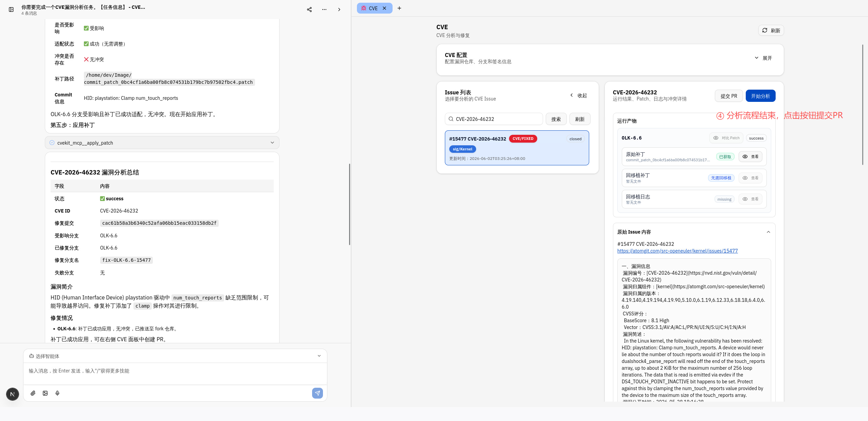Viewport: 868px width, 421px height.
Task: Click the OLK-6.6 success status badge
Action: click(x=756, y=138)
